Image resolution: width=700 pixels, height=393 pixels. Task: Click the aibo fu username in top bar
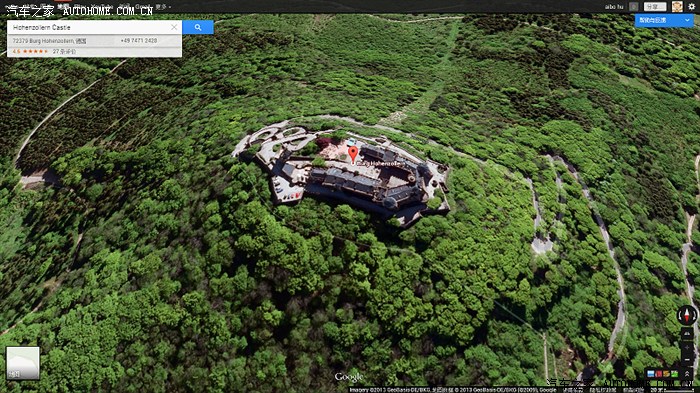click(x=614, y=7)
